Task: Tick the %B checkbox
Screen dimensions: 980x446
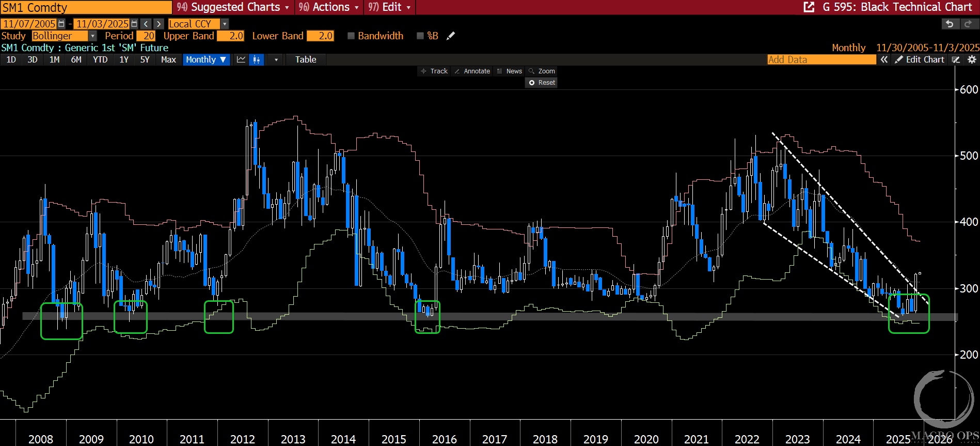Action: pyautogui.click(x=420, y=36)
